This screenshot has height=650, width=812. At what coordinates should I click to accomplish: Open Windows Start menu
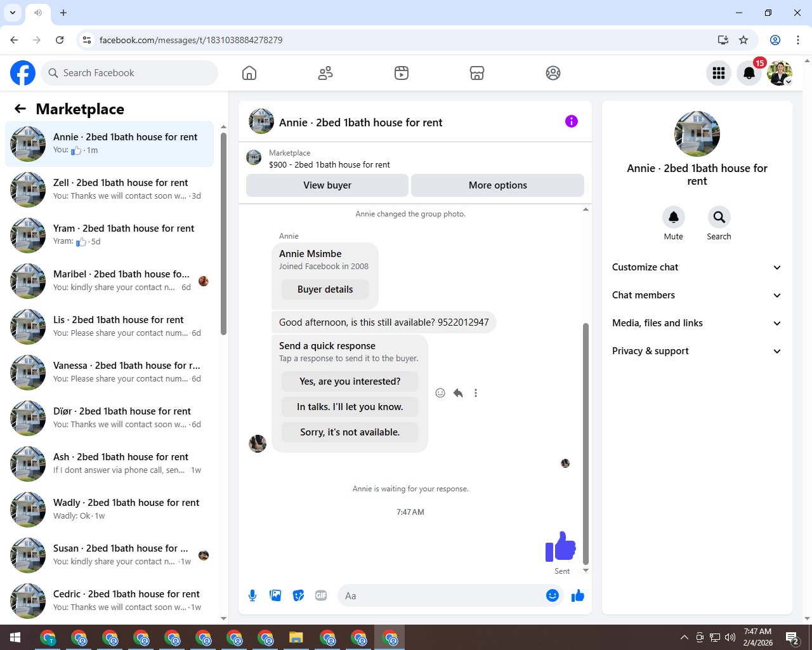click(15, 637)
